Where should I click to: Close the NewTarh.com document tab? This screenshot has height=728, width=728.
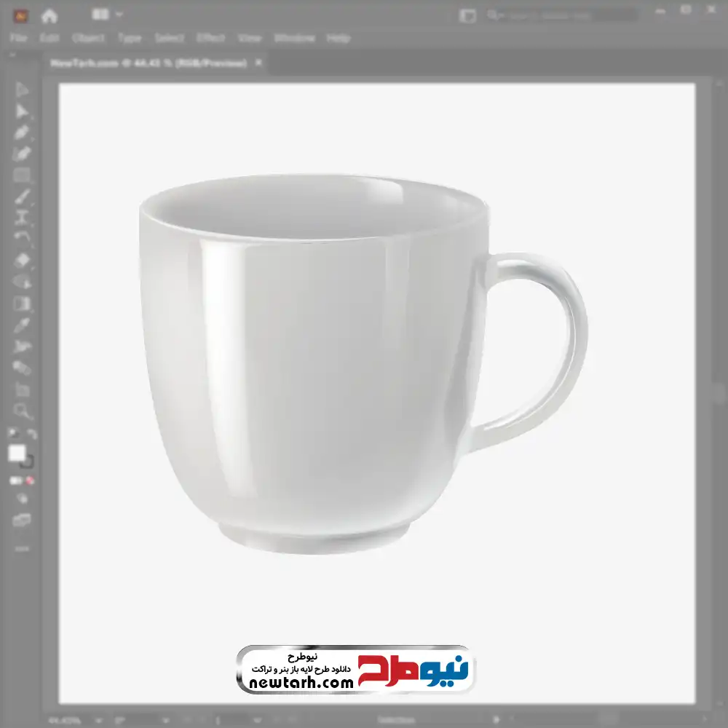click(x=258, y=63)
